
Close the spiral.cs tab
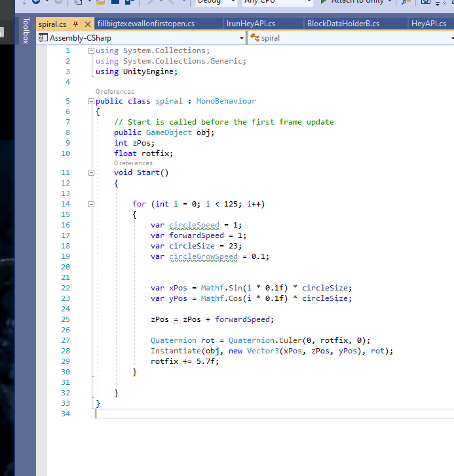(x=88, y=24)
